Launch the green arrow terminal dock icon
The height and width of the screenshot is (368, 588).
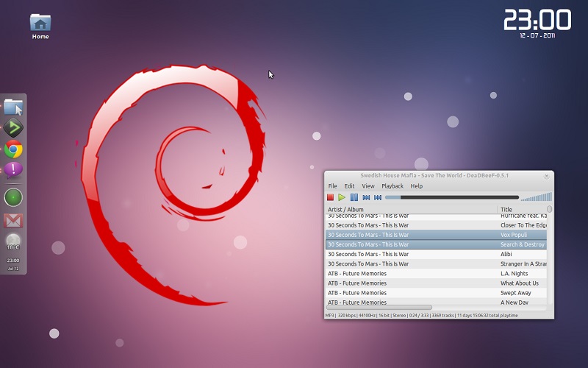coord(13,127)
